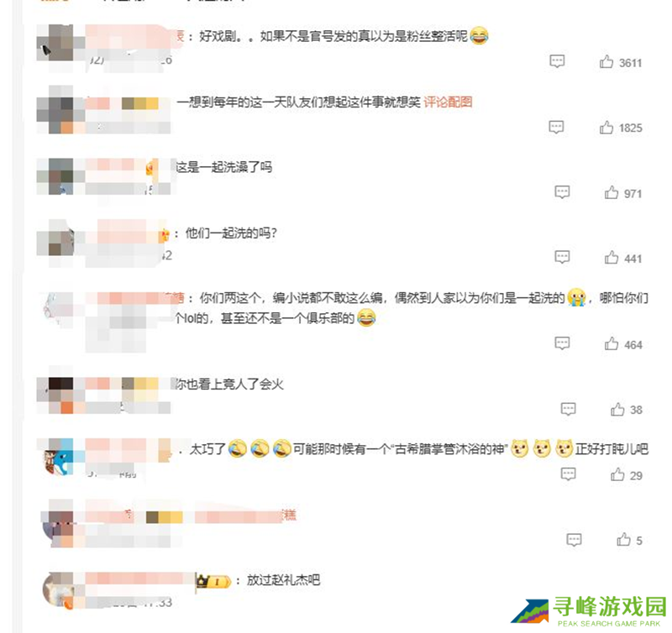Reply to the comment with 464 likes
Viewport: 672px width, 633px height.
click(x=562, y=343)
